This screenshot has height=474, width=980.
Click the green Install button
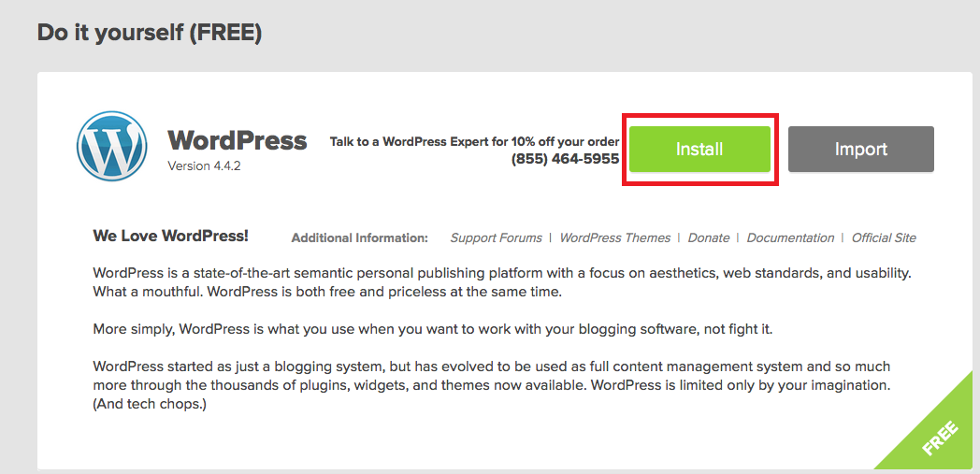click(x=699, y=150)
